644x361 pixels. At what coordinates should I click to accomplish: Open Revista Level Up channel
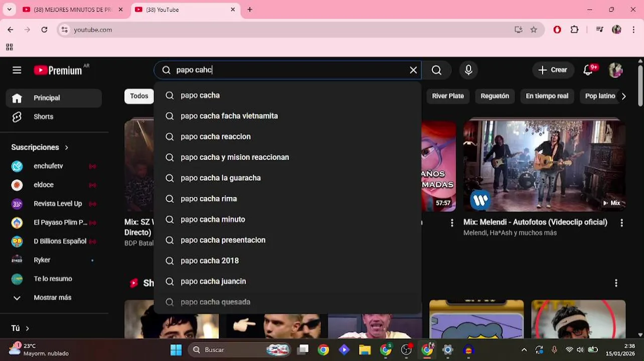(54, 204)
